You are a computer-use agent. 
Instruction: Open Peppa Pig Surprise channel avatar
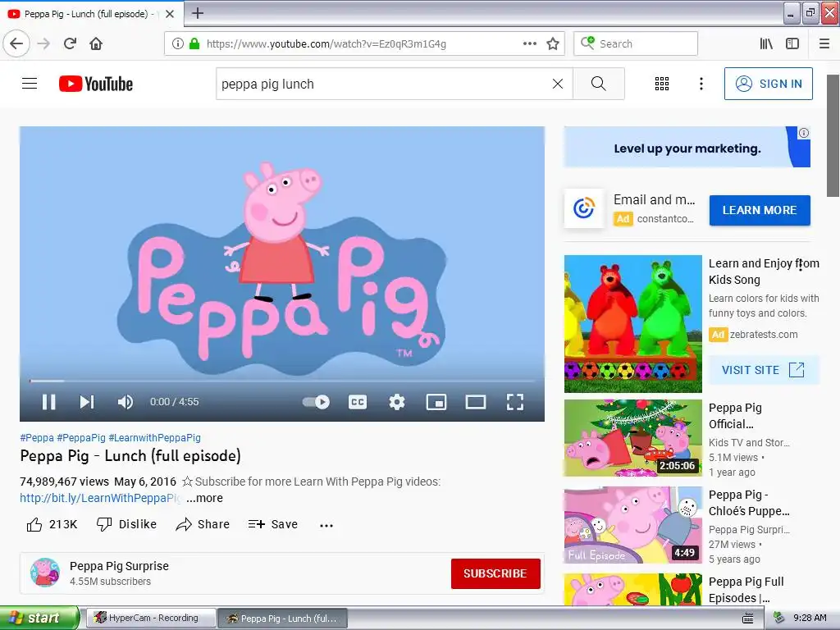click(x=45, y=572)
